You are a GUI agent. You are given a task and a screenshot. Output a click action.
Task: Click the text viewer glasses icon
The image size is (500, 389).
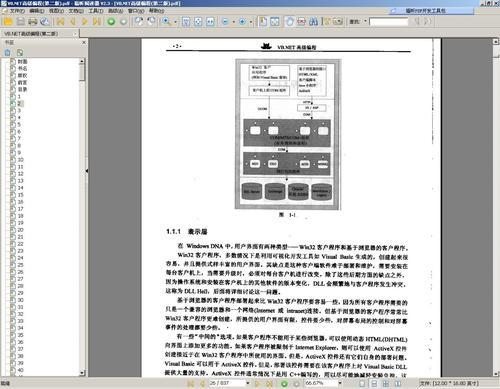(301, 22)
